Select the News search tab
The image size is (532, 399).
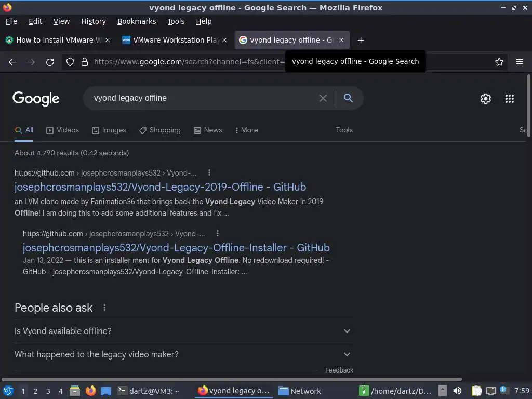tap(208, 130)
